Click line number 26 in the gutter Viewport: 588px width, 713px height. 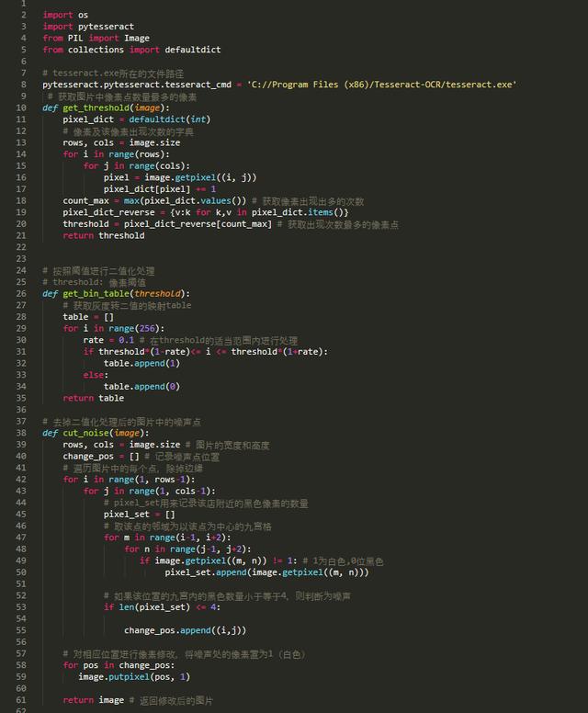coord(21,294)
